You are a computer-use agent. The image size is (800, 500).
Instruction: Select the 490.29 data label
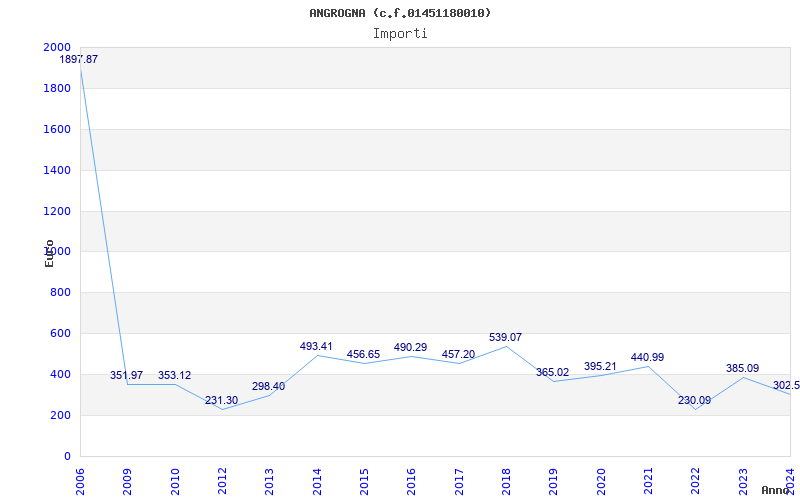410,347
